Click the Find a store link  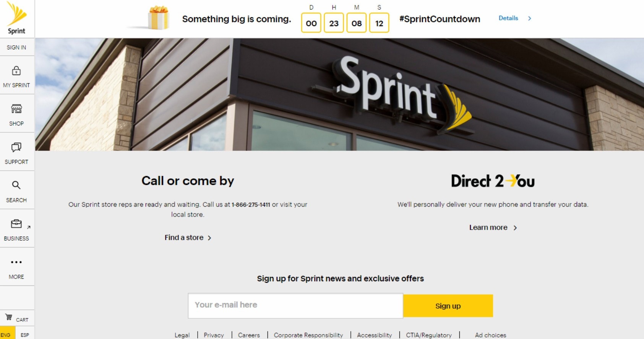184,238
